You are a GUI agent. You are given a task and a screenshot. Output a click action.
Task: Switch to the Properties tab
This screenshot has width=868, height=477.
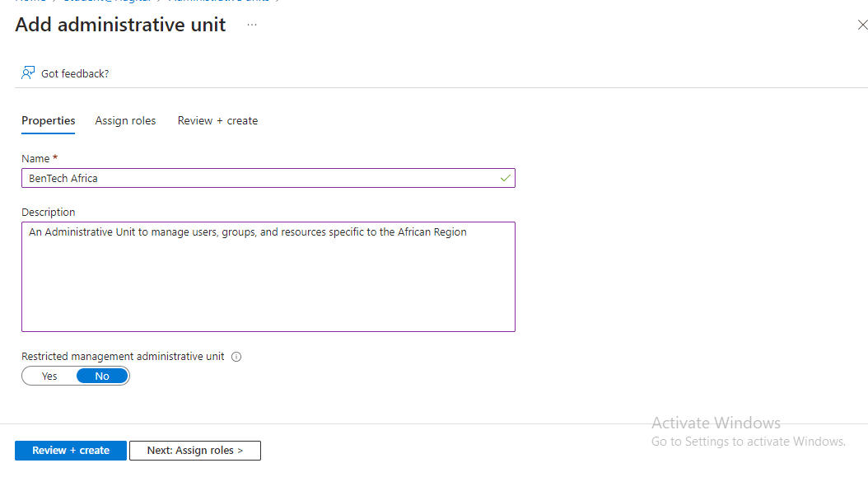[48, 120]
